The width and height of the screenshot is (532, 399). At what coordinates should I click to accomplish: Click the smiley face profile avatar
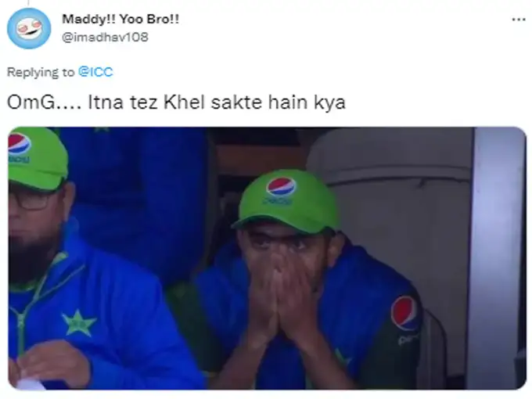29,28
